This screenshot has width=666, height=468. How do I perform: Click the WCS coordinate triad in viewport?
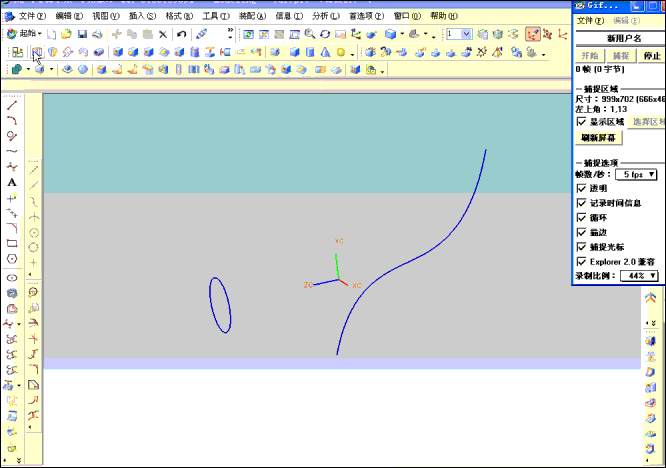(x=338, y=278)
